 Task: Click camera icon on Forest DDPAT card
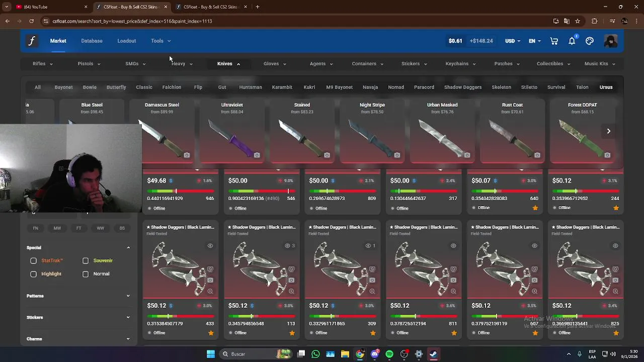click(x=607, y=155)
